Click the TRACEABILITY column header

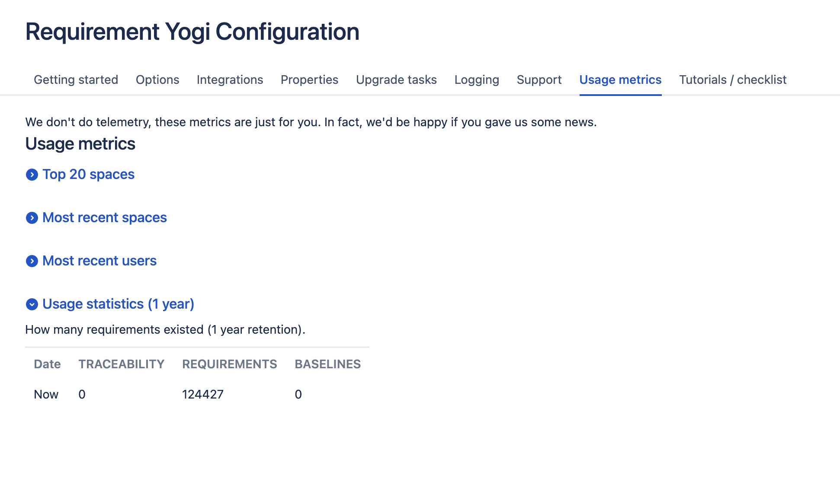(121, 364)
